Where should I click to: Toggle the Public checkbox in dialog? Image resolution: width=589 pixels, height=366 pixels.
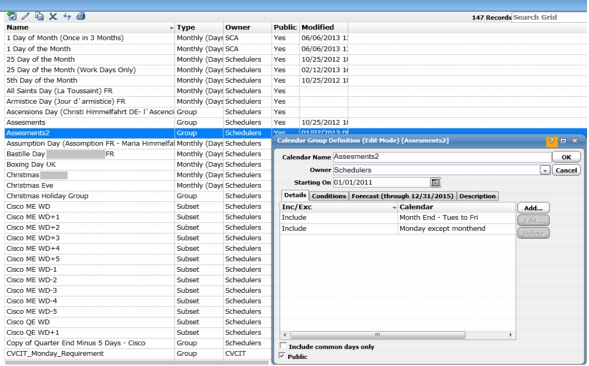pyautogui.click(x=282, y=355)
